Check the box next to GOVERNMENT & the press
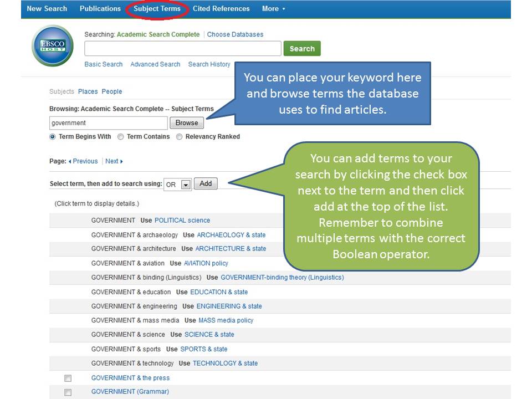This screenshot has height=399, width=532. pyautogui.click(x=68, y=378)
